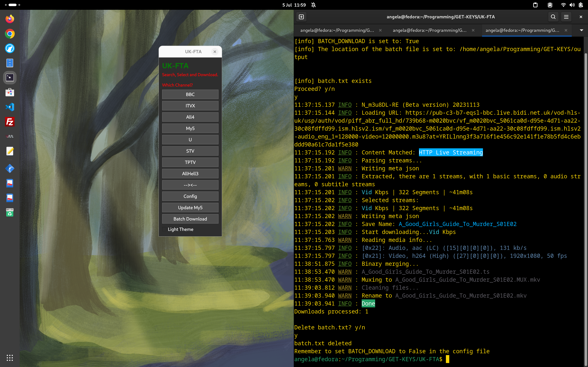Enable the Light Theme checkbox
The height and width of the screenshot is (367, 588).
[x=164, y=229]
